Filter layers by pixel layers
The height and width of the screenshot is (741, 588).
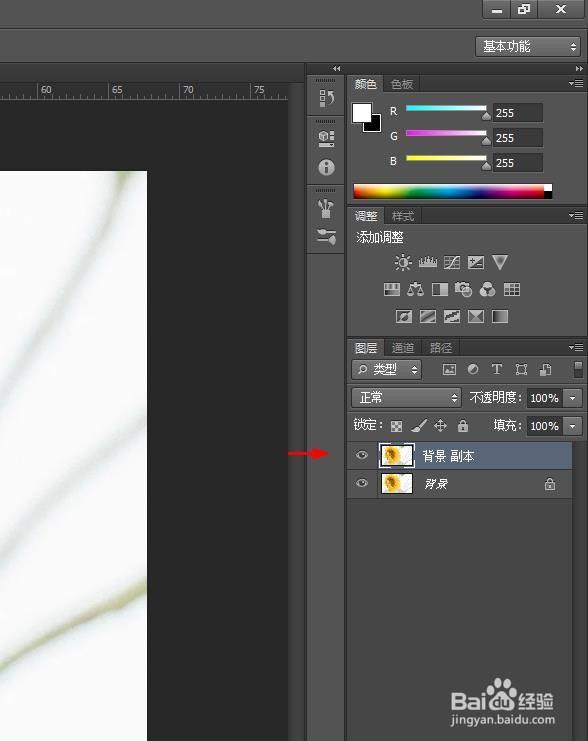(x=449, y=370)
